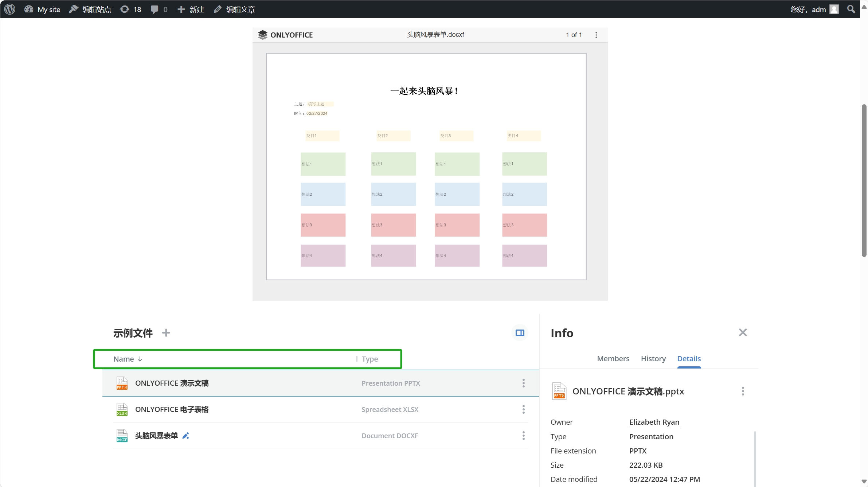Open the 18 pending updates
Screen dimensions: 868x487
coord(131,9)
